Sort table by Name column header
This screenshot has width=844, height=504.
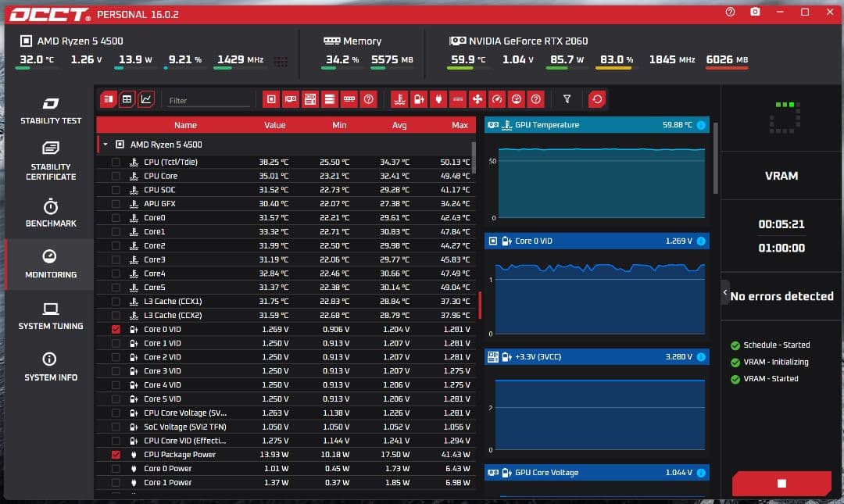[x=185, y=125]
